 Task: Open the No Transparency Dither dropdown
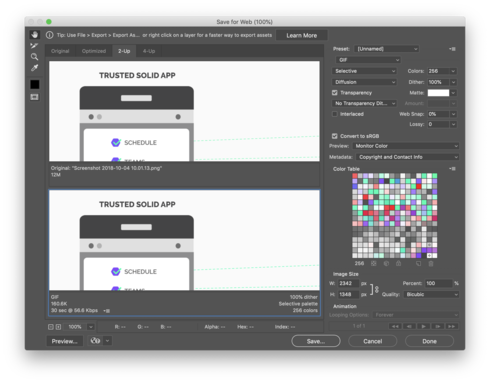(x=364, y=103)
